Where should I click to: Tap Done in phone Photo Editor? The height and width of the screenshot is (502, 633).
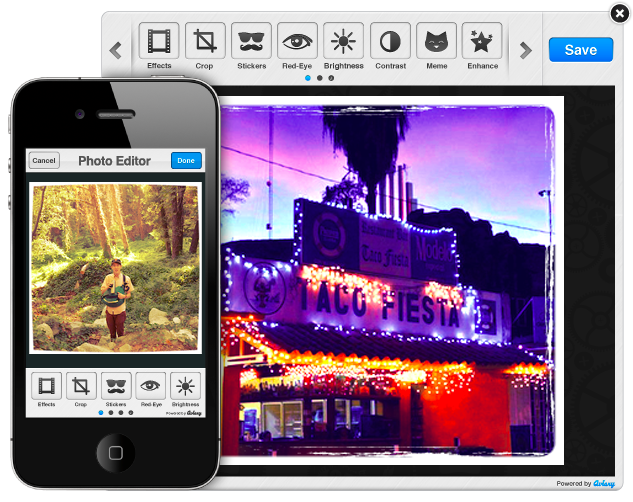186,161
